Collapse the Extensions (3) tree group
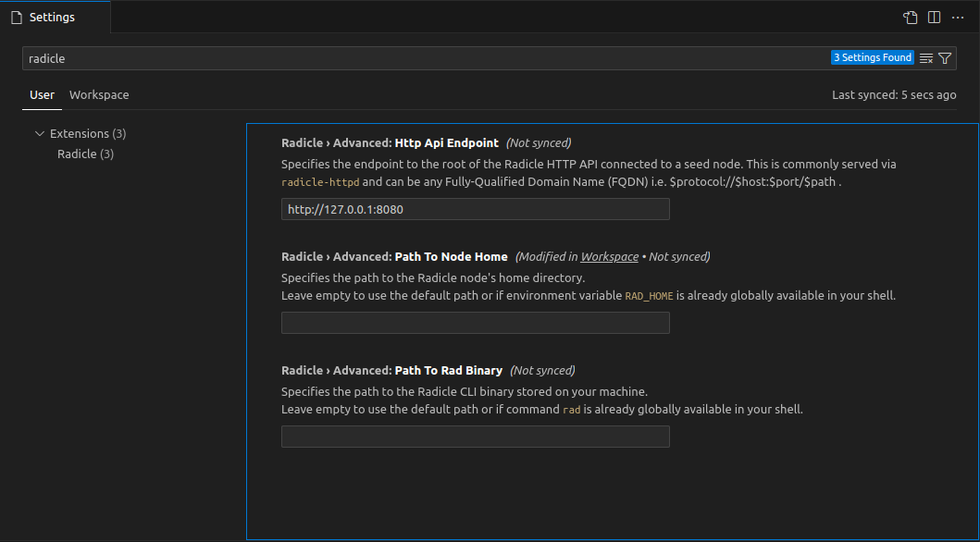Image resolution: width=980 pixels, height=542 pixels. tap(40, 133)
